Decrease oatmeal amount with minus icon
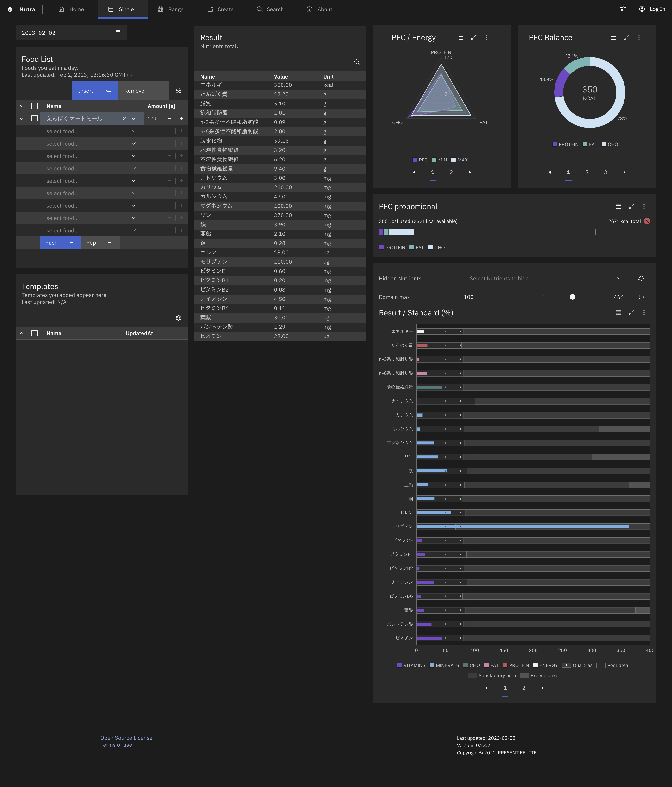This screenshot has width=672, height=787. 169,118
